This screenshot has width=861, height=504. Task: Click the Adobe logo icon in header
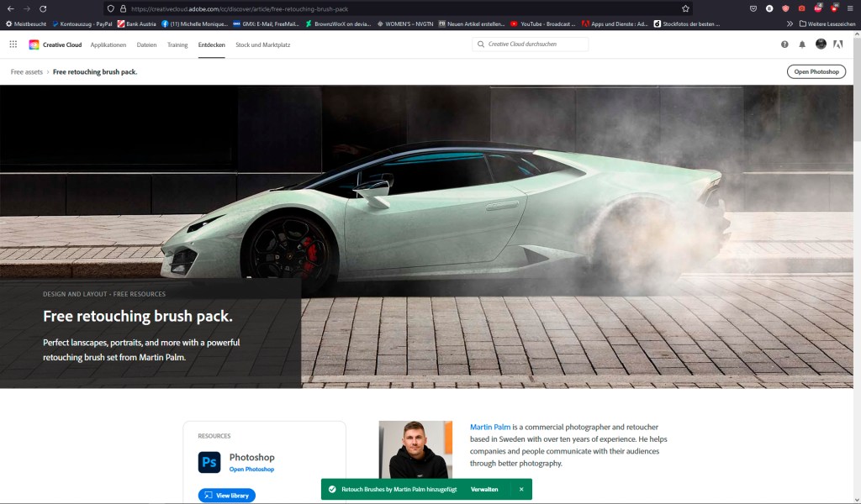(x=837, y=45)
